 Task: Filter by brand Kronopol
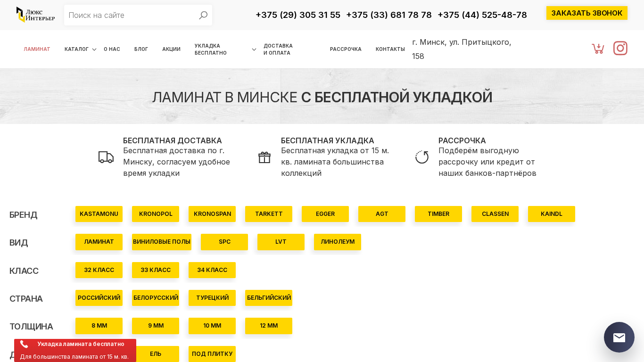156,214
